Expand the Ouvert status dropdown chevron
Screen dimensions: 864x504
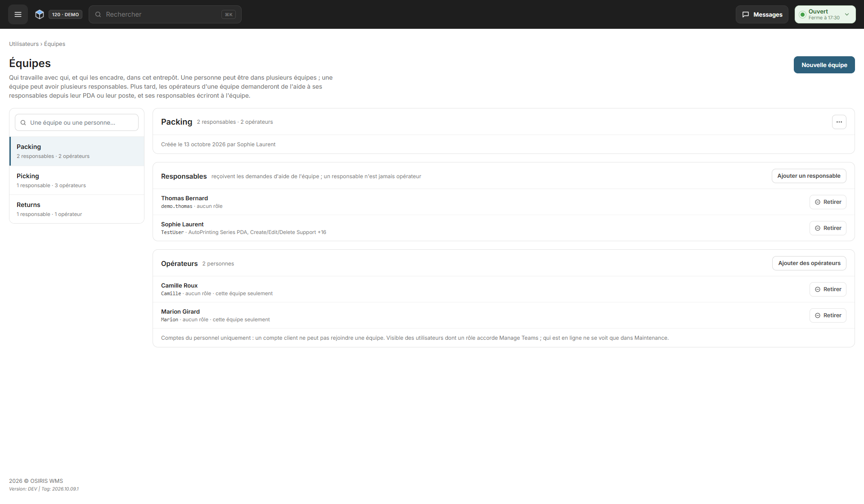(x=847, y=14)
